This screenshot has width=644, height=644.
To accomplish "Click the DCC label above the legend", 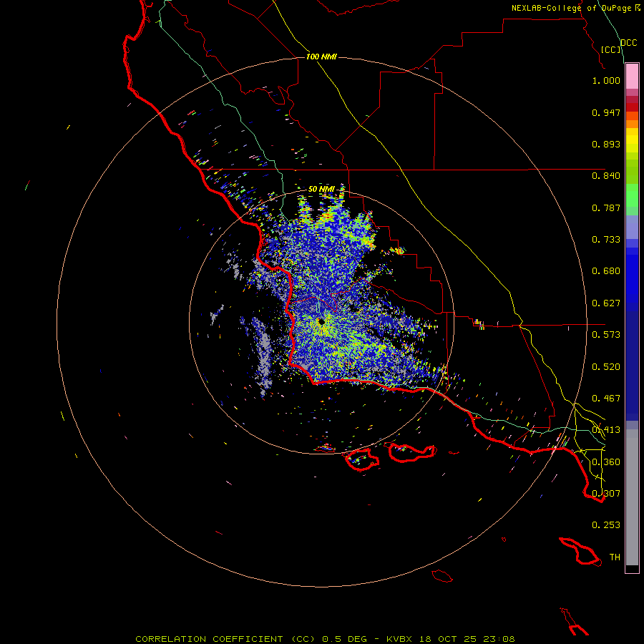I will (x=629, y=43).
